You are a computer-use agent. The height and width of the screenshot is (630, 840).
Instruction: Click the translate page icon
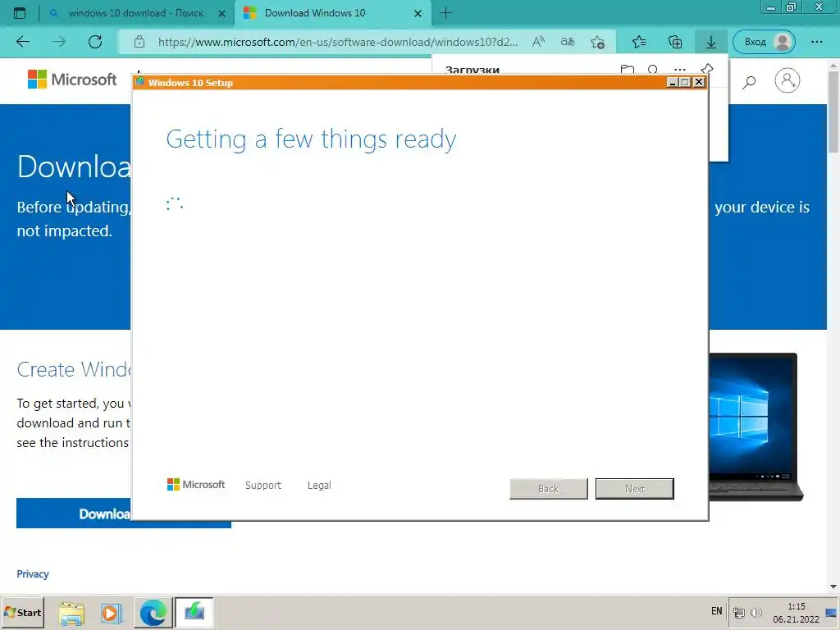(568, 42)
